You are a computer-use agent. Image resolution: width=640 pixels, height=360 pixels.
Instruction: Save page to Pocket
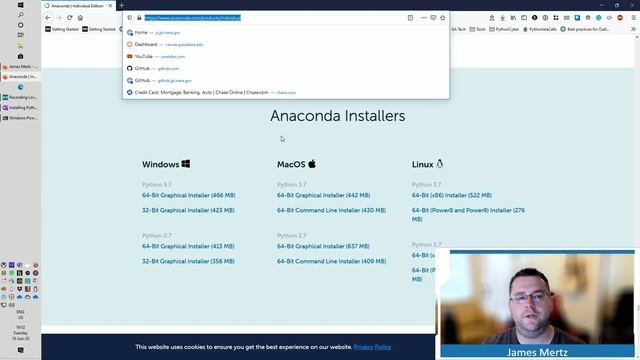click(433, 18)
